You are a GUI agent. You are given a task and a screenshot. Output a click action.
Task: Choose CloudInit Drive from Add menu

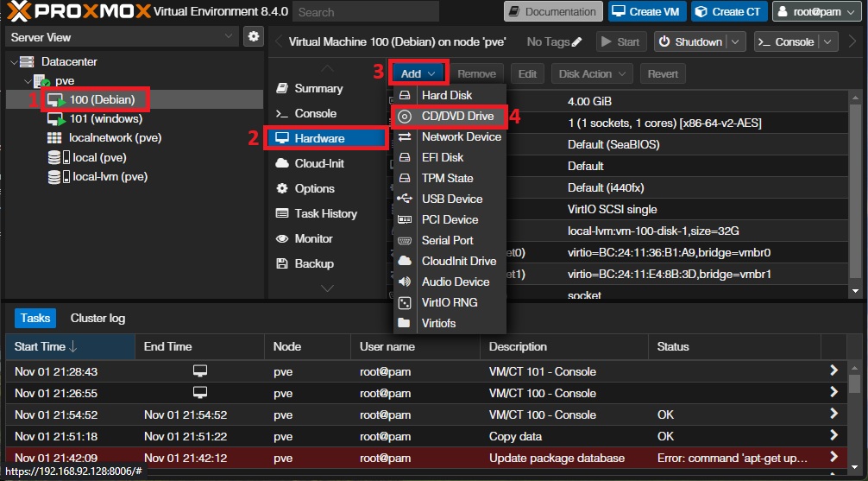pyautogui.click(x=450, y=261)
